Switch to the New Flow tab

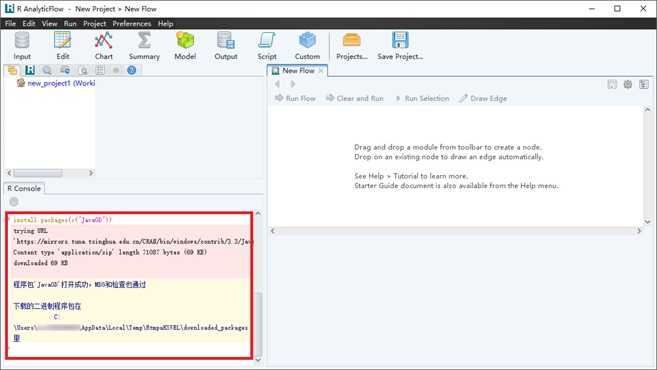297,70
